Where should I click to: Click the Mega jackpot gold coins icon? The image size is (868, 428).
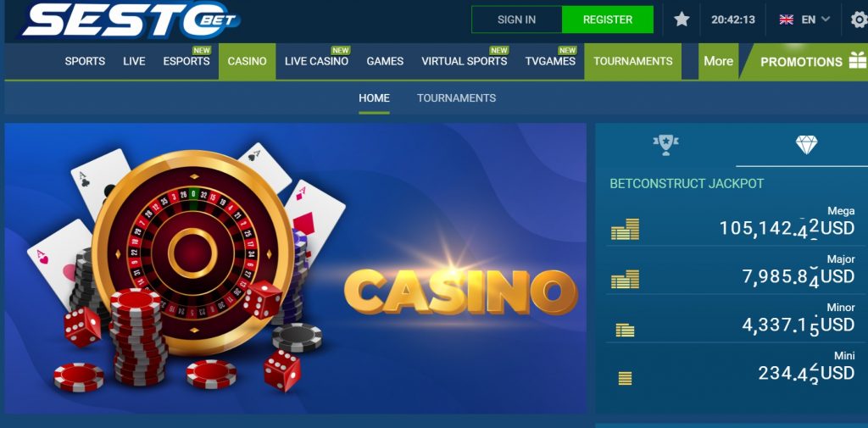pos(625,229)
